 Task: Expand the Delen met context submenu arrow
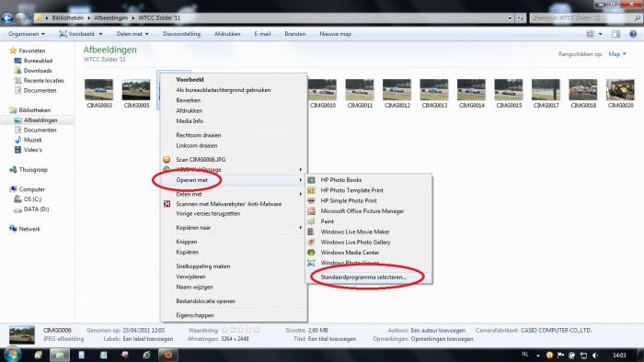pos(301,194)
